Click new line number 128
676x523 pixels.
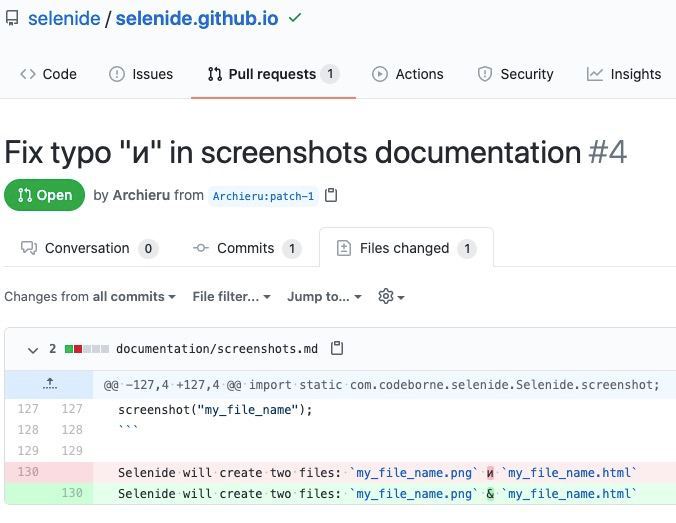[72, 430]
